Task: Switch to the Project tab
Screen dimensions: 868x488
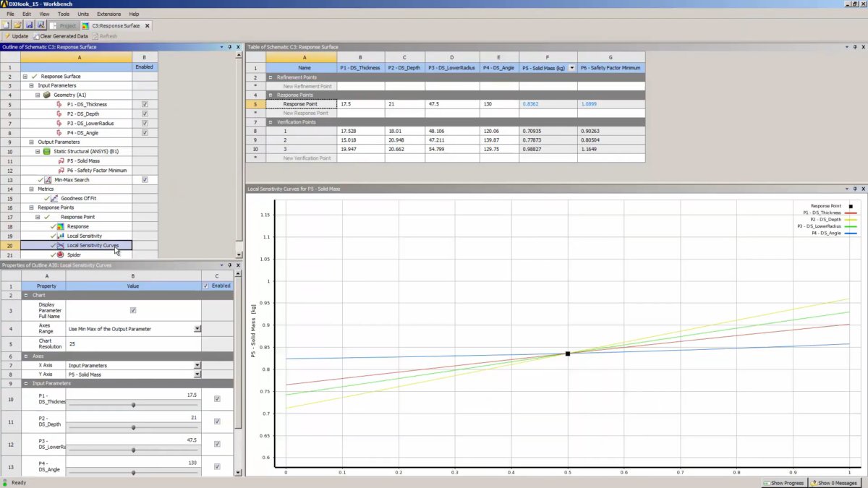Action: tap(63, 25)
